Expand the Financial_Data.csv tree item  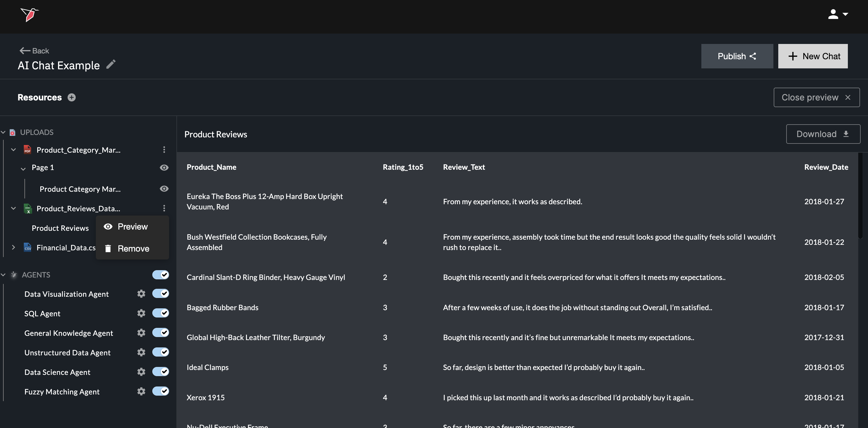point(13,247)
